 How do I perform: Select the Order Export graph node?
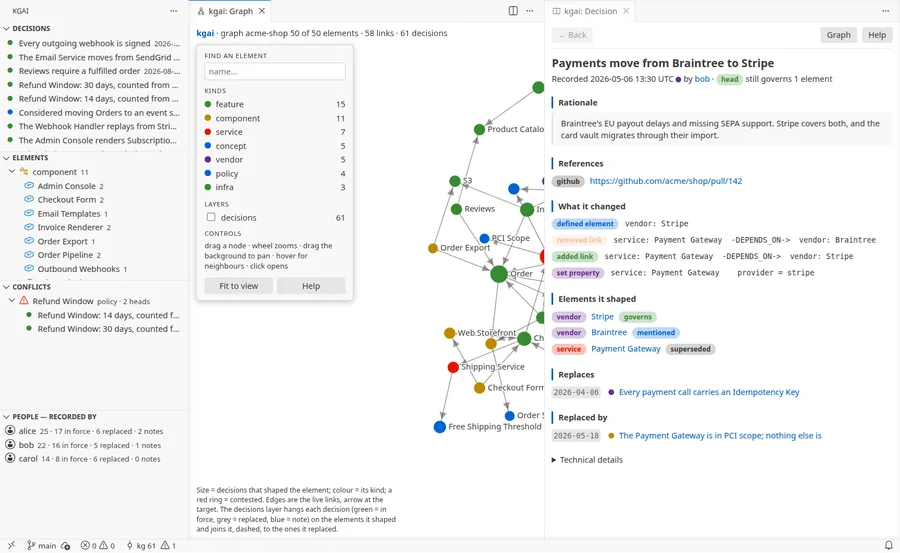click(433, 248)
